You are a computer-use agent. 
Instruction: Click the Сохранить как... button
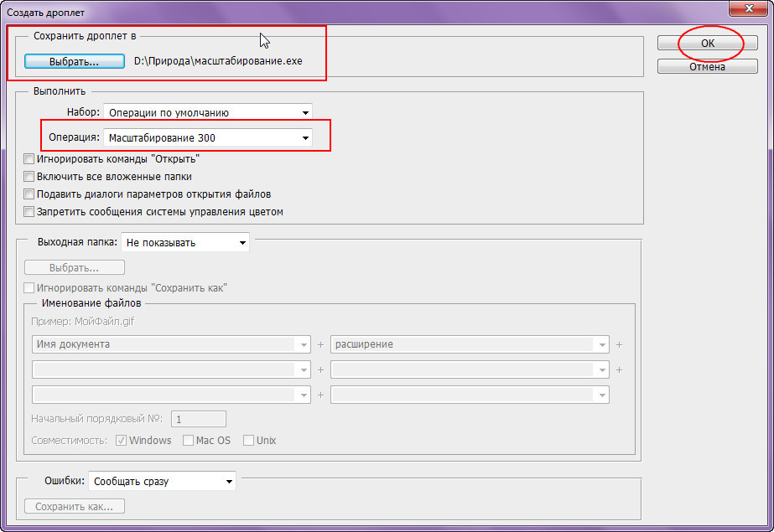tap(75, 506)
